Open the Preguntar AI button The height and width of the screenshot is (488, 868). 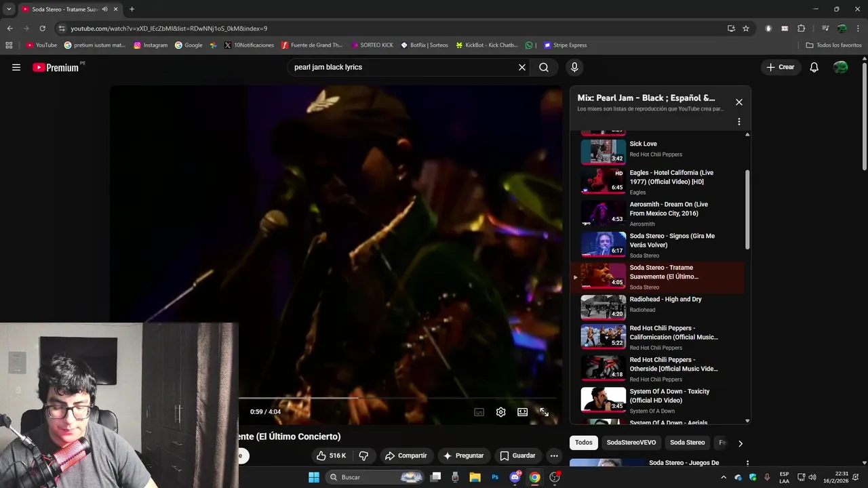(462, 455)
